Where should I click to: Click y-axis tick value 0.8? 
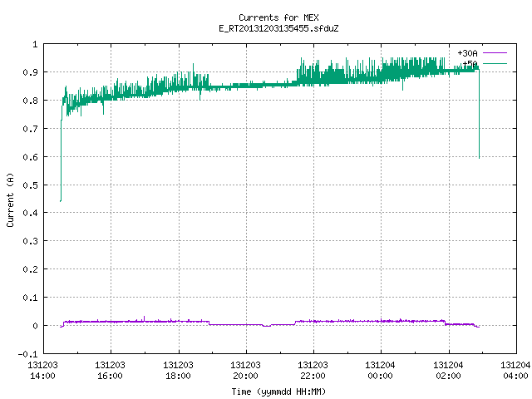[30, 101]
